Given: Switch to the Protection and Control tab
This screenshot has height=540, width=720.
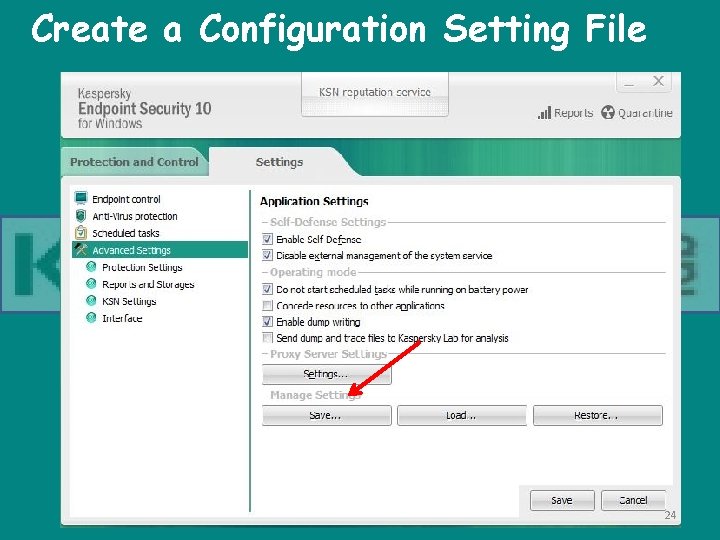Looking at the screenshot, I should [x=134, y=162].
